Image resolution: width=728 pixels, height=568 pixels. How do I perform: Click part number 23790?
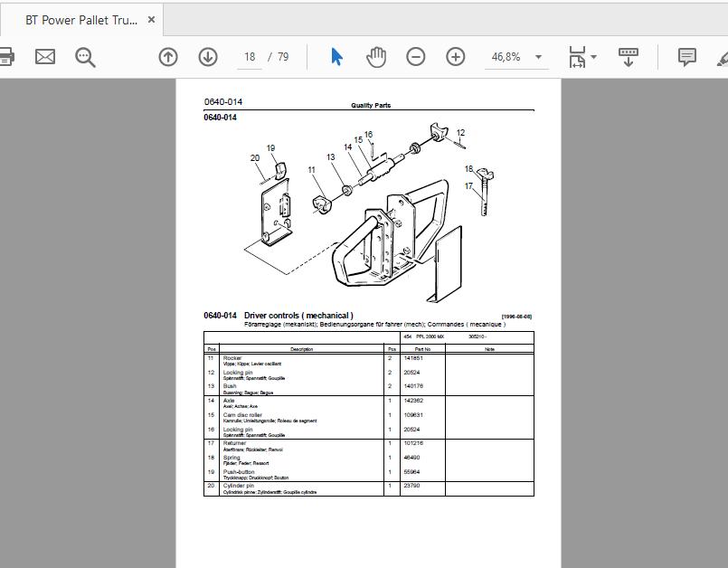411,486
